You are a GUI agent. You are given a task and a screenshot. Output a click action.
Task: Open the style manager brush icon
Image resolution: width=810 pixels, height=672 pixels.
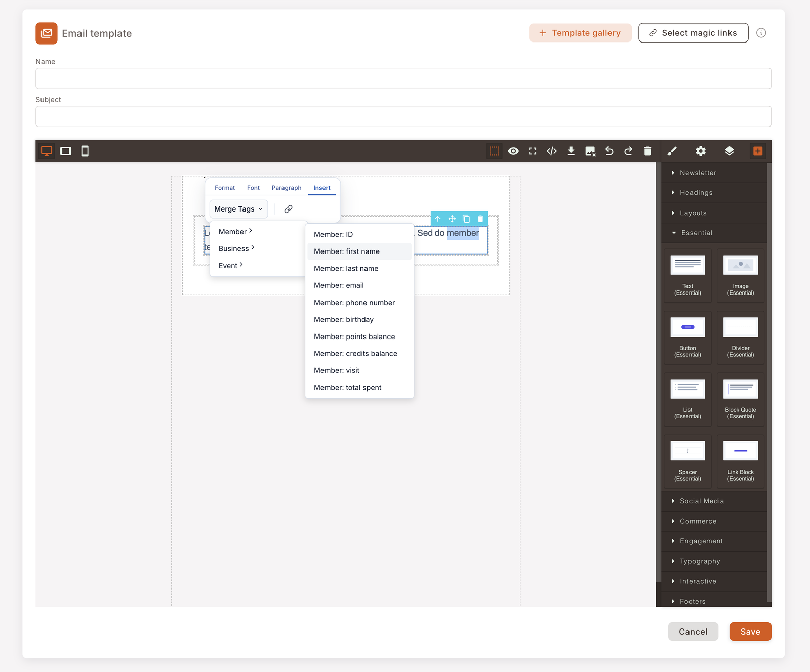672,151
